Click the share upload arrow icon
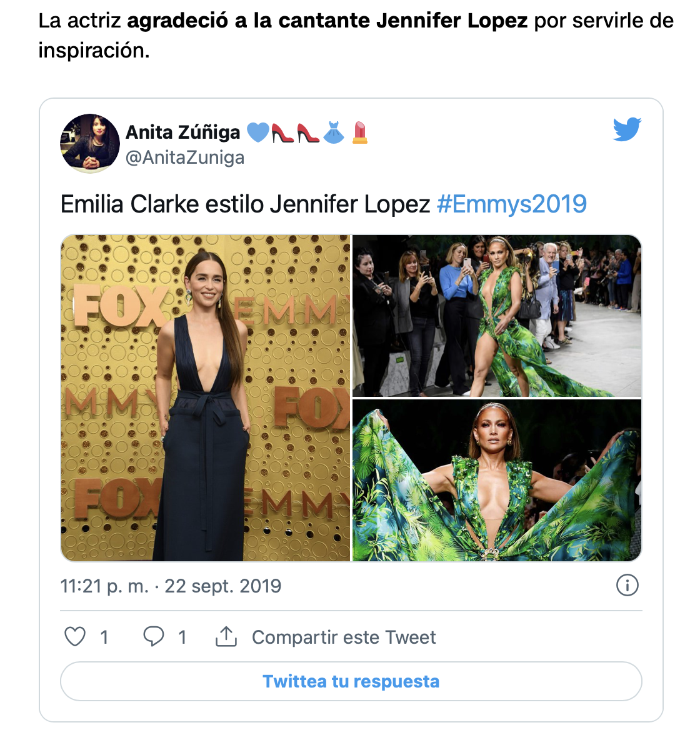This screenshot has height=745, width=700. [226, 637]
